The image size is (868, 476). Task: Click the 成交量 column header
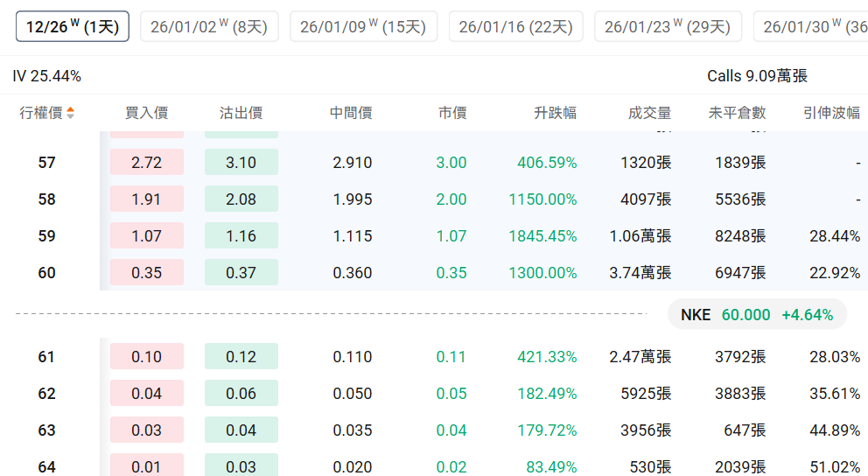click(649, 113)
